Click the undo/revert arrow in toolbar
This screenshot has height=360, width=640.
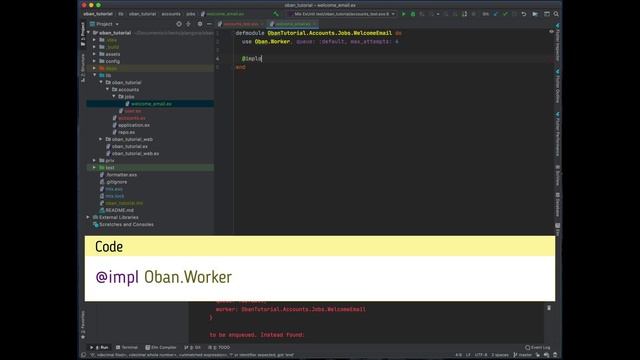click(524, 14)
